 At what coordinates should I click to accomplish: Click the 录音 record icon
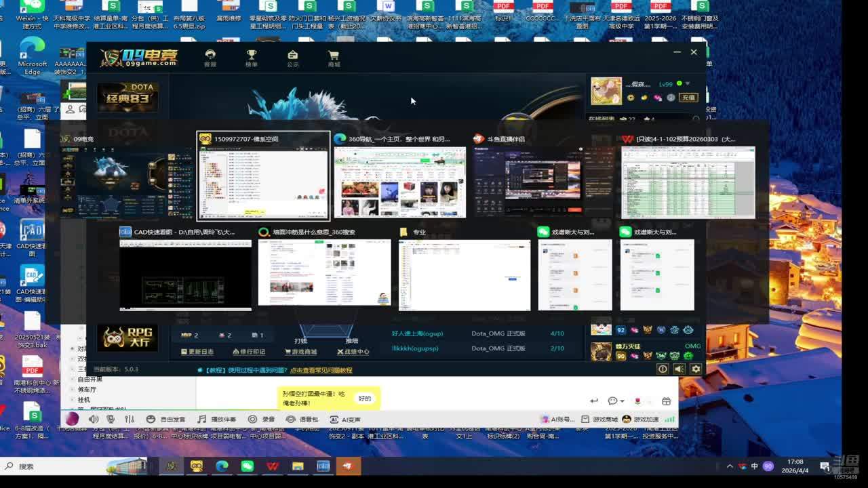point(262,420)
